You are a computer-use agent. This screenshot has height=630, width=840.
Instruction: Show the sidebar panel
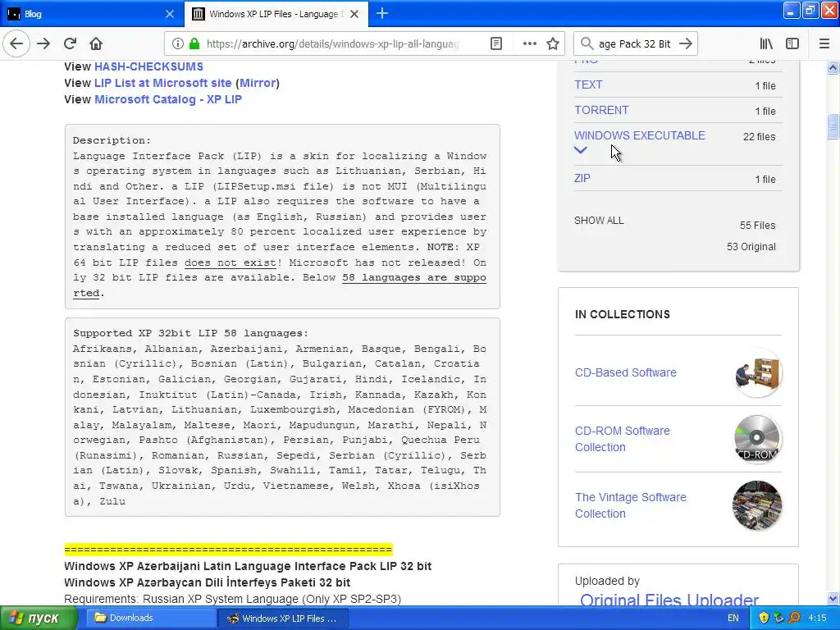792,44
